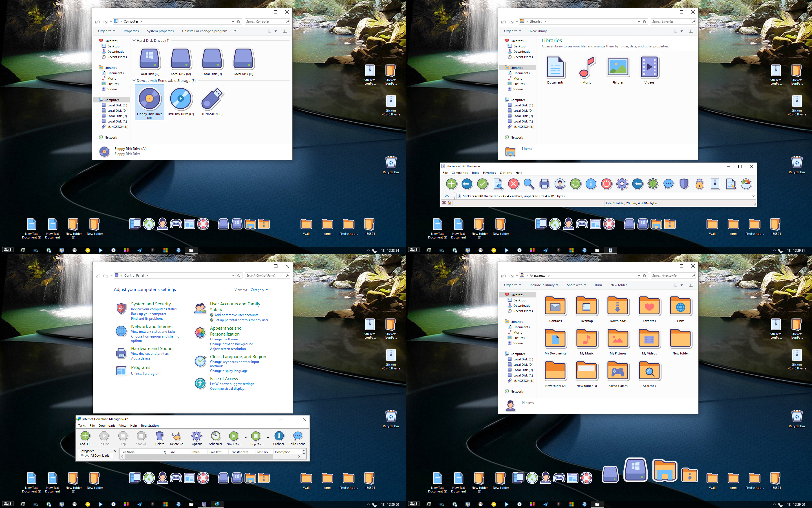The height and width of the screenshot is (508, 812).
Task: Open the Share with dropdown
Action: coord(577,285)
